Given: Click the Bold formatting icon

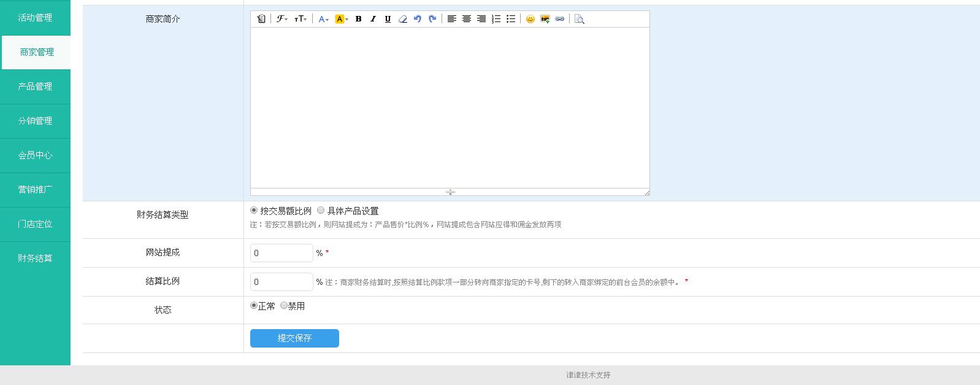Looking at the screenshot, I should pos(359,19).
